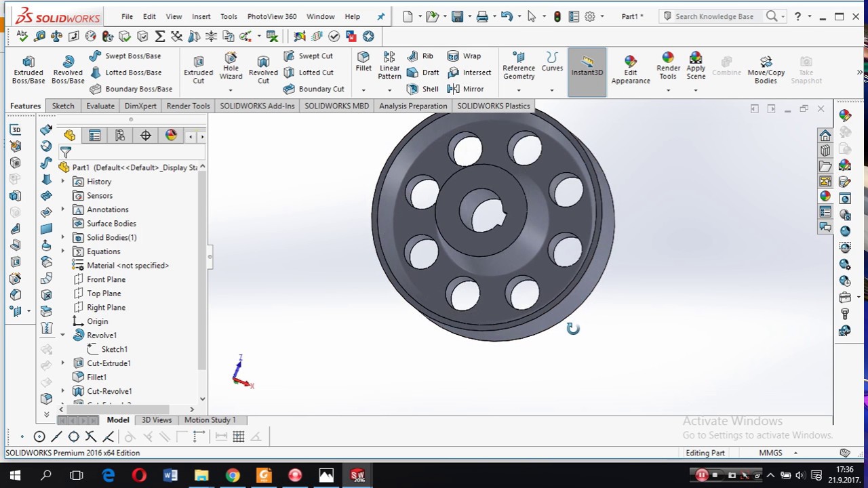Click the Save icon in the title toolbar

pyautogui.click(x=457, y=16)
